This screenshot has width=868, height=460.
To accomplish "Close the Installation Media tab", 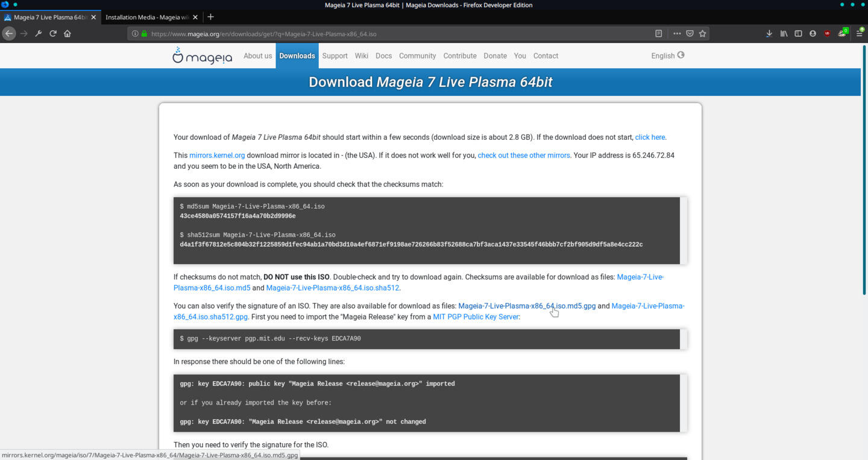I will click(x=195, y=17).
